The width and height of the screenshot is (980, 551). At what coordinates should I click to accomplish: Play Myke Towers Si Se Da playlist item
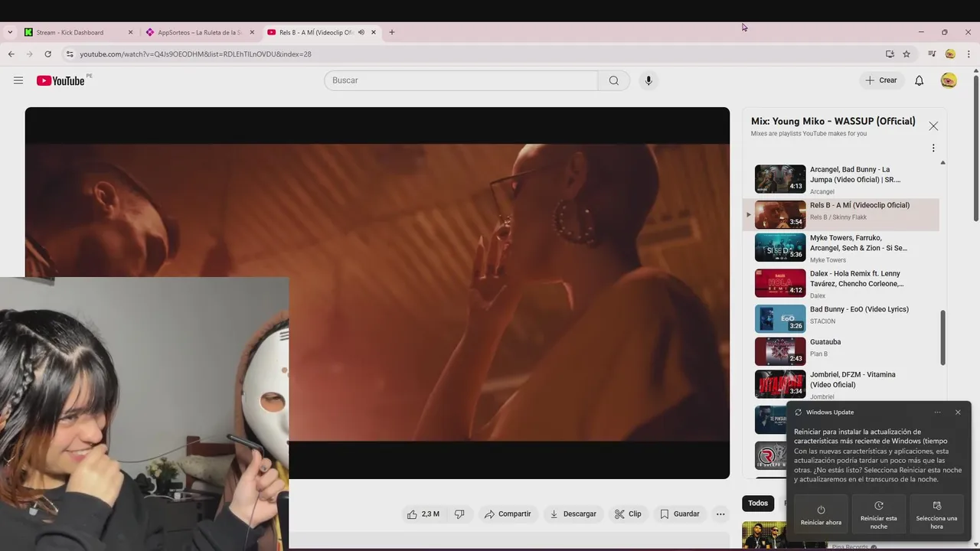841,248
